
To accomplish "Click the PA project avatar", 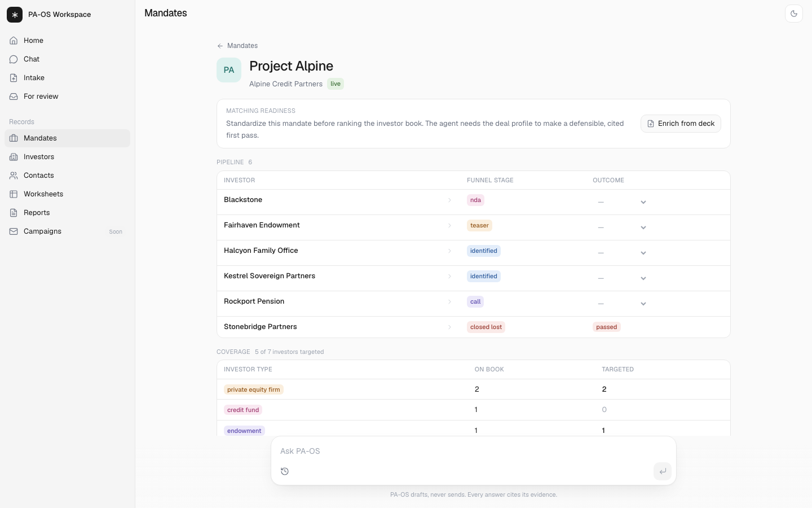I will [x=229, y=70].
